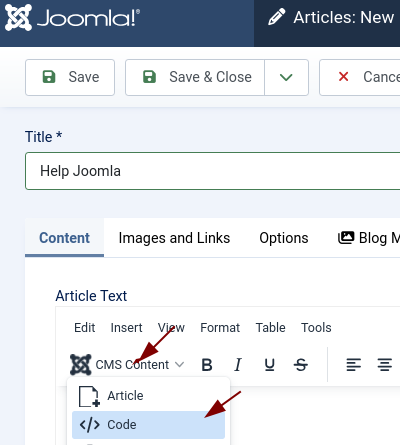Click the Save button
Screen dimensions: 400x445
tap(70, 77)
